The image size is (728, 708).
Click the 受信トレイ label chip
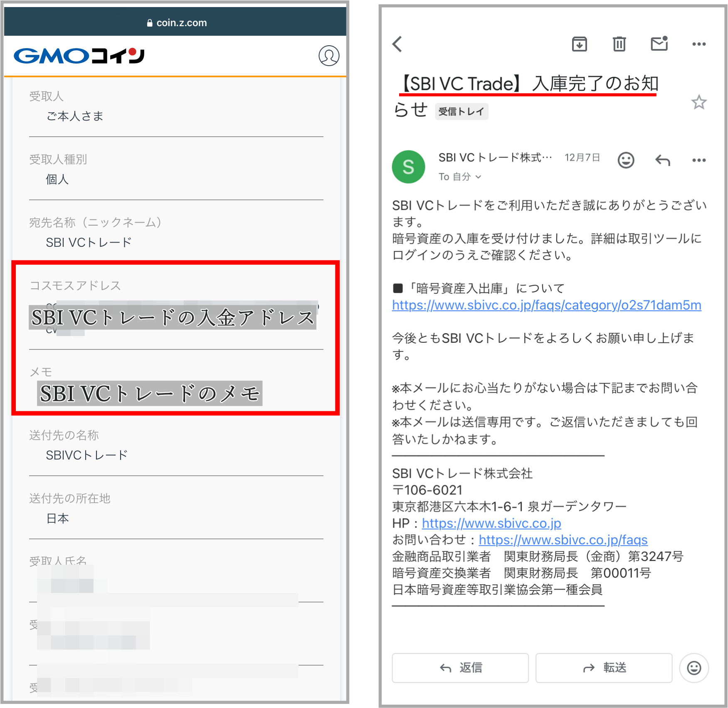pos(461,111)
